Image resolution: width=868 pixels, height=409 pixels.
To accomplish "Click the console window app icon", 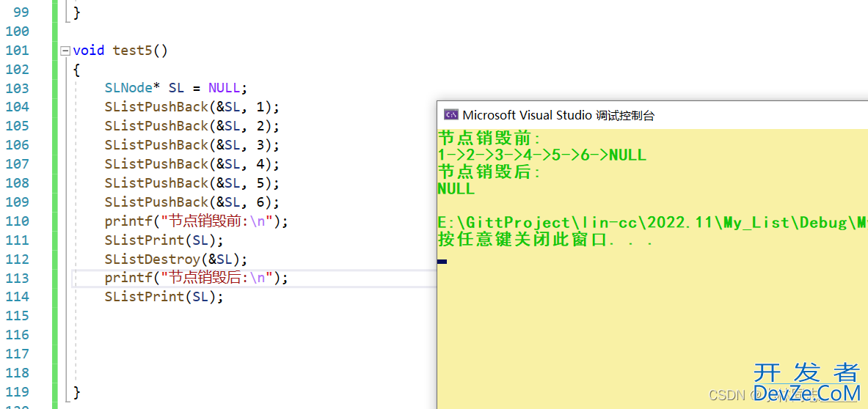I will [451, 115].
